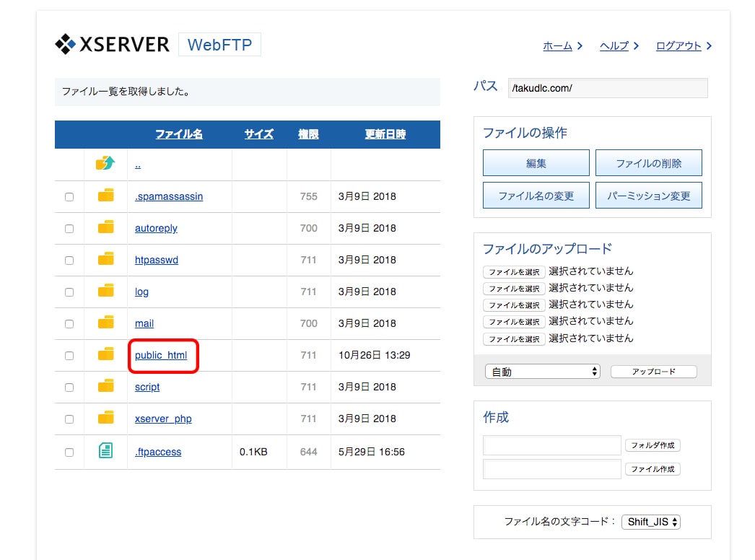Sort the list by ファイル名 column header
Screen dimensions: 755x560
pyautogui.click(x=179, y=134)
